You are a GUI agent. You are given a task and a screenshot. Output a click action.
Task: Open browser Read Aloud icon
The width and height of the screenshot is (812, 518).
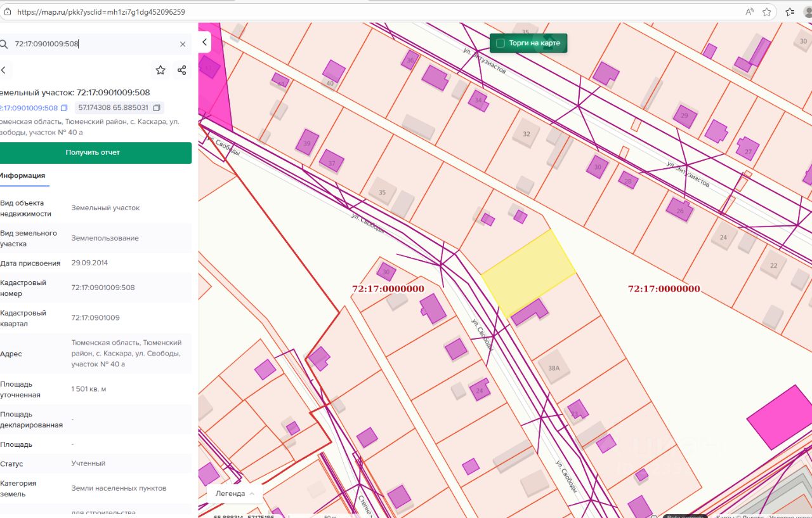tap(750, 11)
